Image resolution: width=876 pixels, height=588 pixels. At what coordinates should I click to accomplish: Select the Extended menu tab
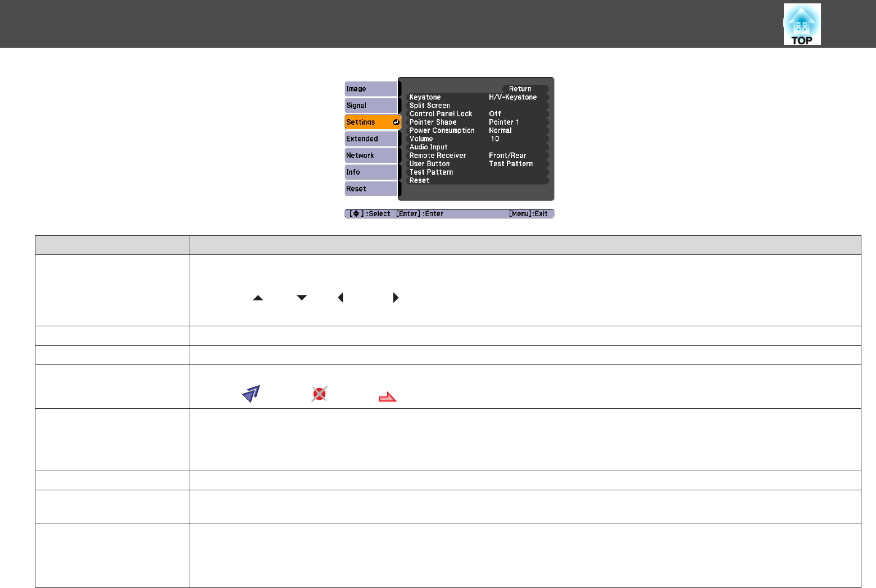(x=371, y=139)
